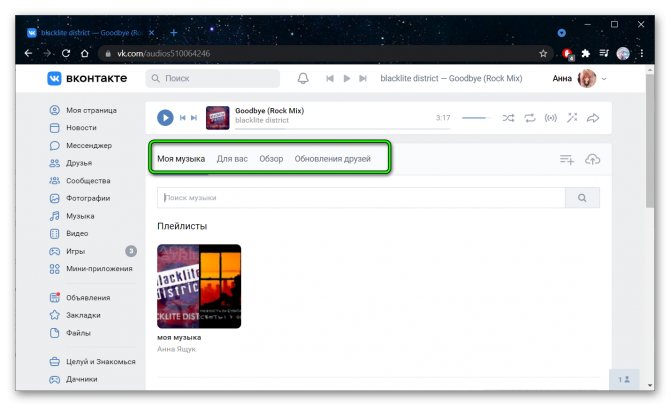Close the blacklite district tab
The height and width of the screenshot is (406, 670).
pos(151,32)
